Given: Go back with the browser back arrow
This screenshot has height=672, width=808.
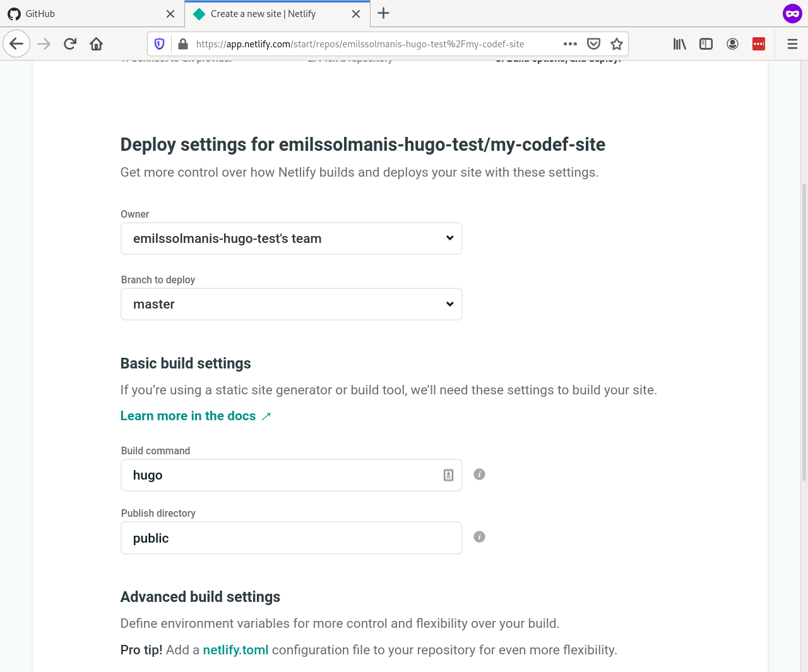Looking at the screenshot, I should tap(16, 44).
